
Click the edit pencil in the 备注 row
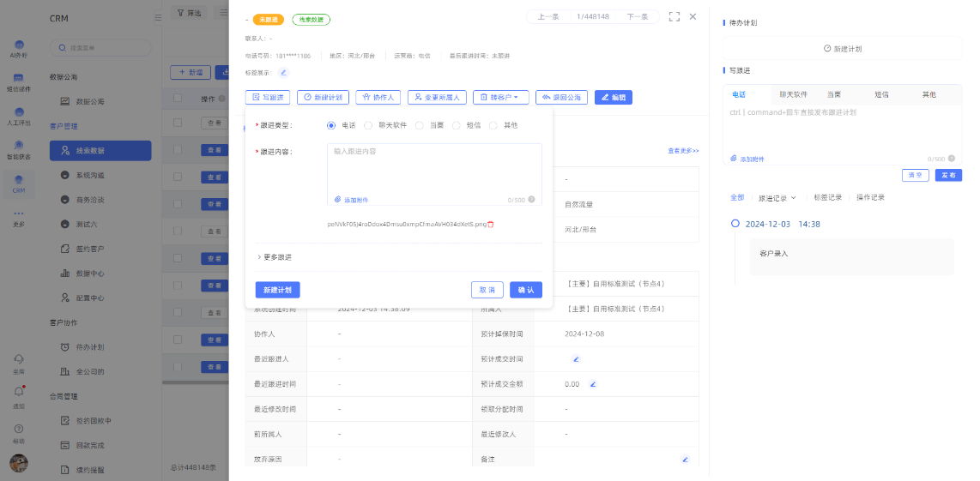685,460
